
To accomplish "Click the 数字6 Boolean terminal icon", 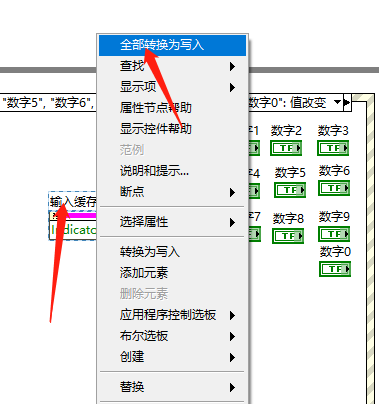I will tap(334, 188).
